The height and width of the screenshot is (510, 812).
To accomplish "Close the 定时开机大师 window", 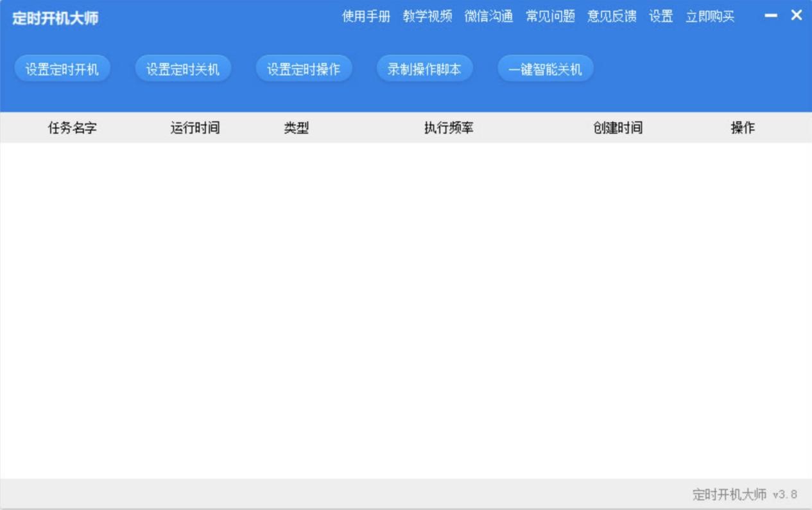I will tap(797, 15).
